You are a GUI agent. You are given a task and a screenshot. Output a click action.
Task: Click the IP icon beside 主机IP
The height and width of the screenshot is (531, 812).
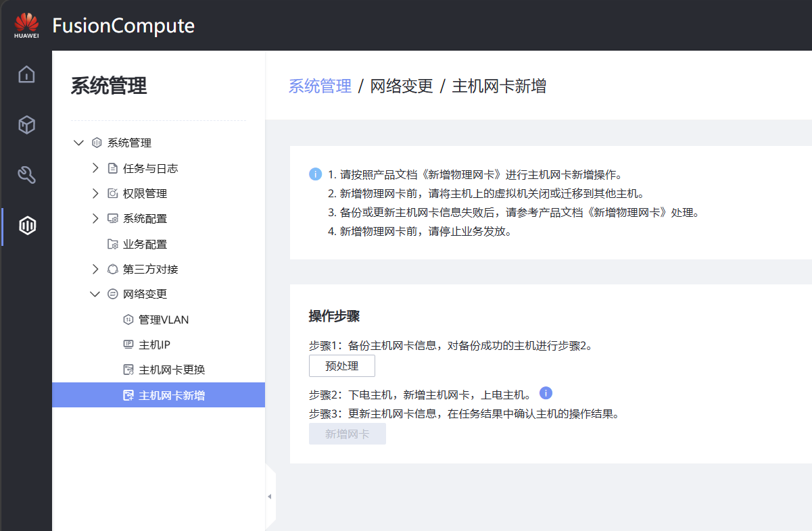pyautogui.click(x=128, y=345)
